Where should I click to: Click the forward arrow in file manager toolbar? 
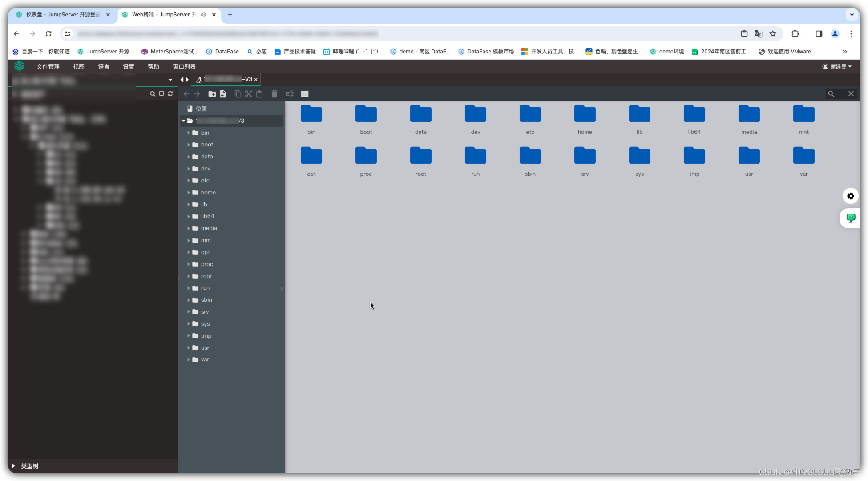197,94
